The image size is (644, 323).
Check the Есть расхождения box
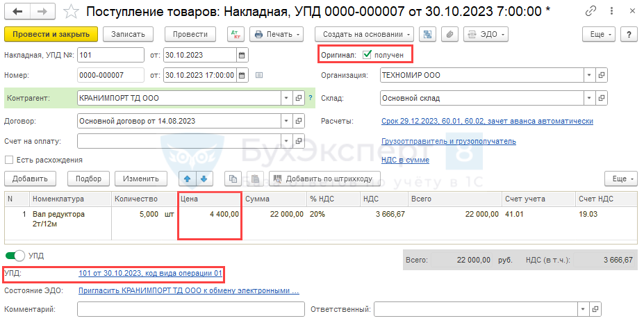8,160
